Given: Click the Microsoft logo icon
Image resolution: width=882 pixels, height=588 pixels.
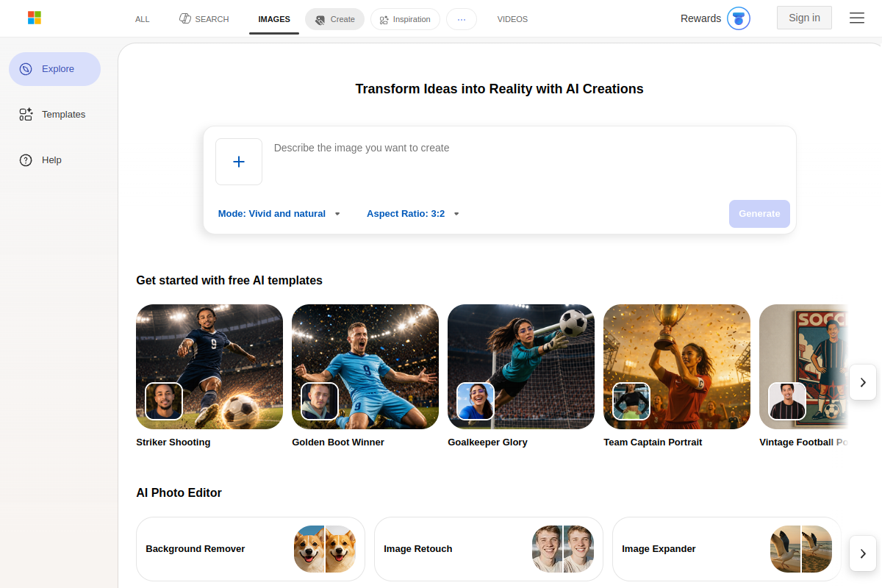Looking at the screenshot, I should click(x=35, y=18).
